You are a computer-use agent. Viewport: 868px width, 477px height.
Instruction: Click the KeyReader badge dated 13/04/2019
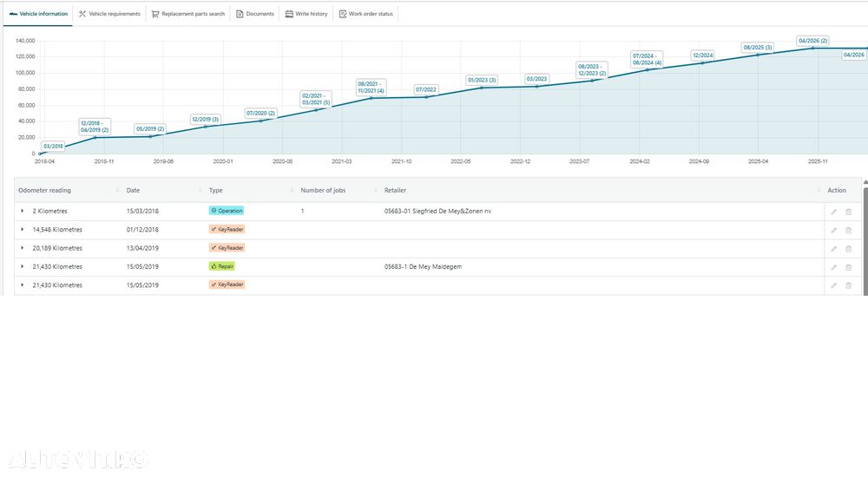coord(227,248)
